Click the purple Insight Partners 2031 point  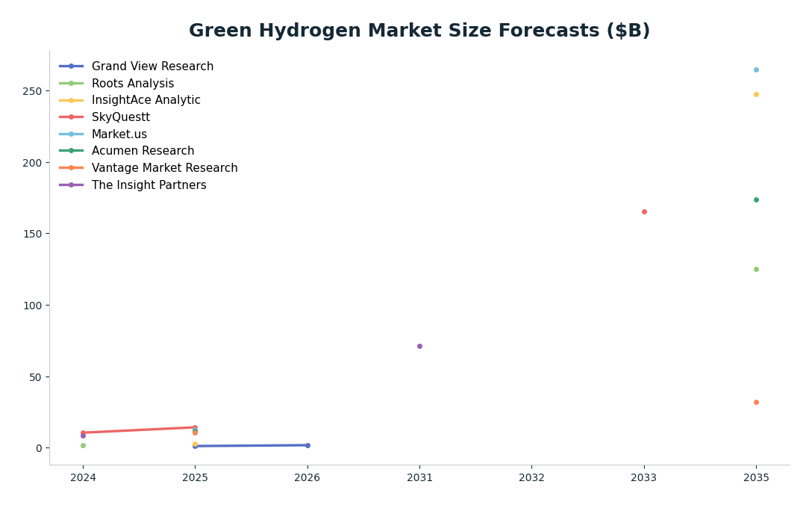pyautogui.click(x=419, y=347)
